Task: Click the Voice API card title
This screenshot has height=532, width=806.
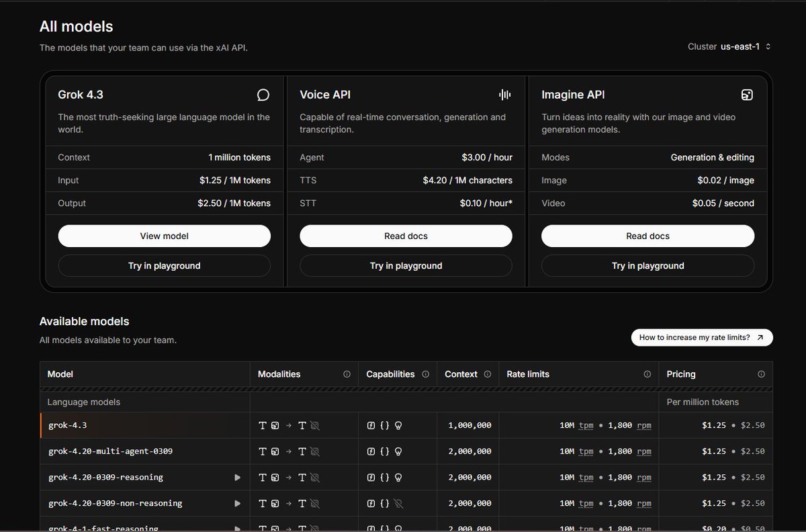Action: (x=325, y=95)
